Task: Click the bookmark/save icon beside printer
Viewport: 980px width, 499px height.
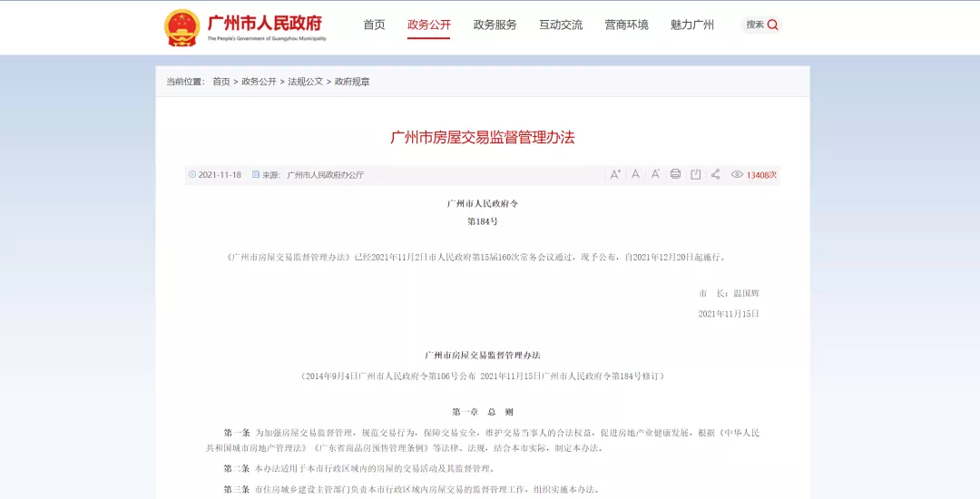Action: [x=695, y=174]
